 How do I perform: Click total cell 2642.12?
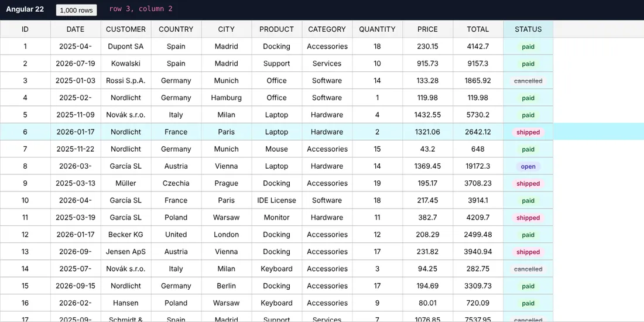coord(478,132)
